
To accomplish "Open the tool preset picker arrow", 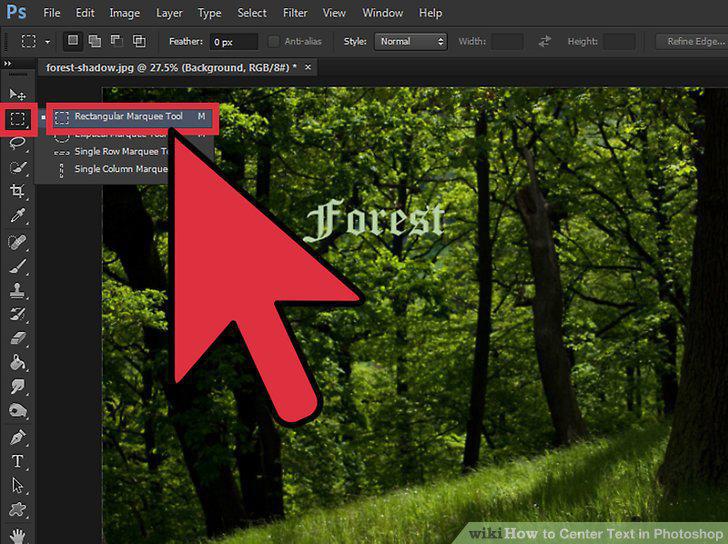I will 47,42.
